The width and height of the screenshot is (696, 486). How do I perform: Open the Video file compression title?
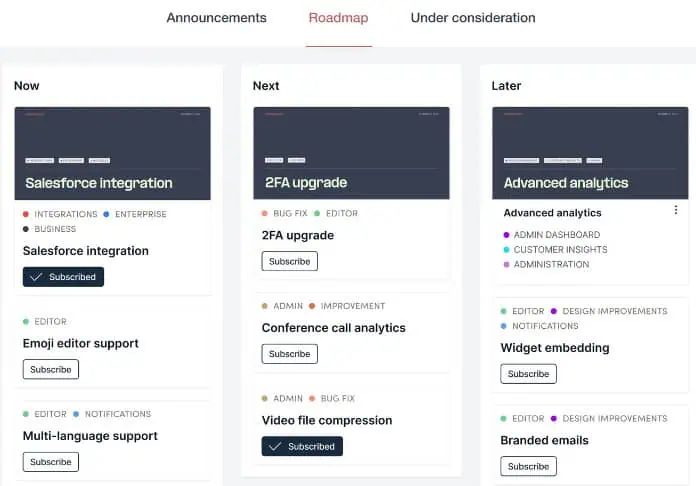coord(327,420)
